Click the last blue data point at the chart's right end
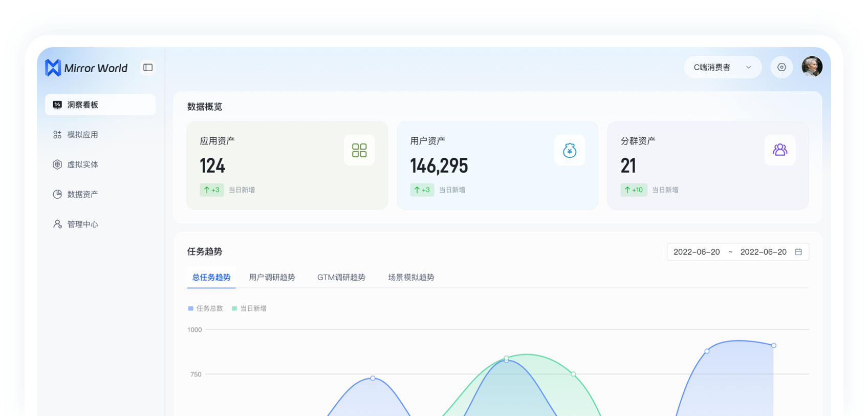This screenshot has height=416, width=868. [x=774, y=345]
